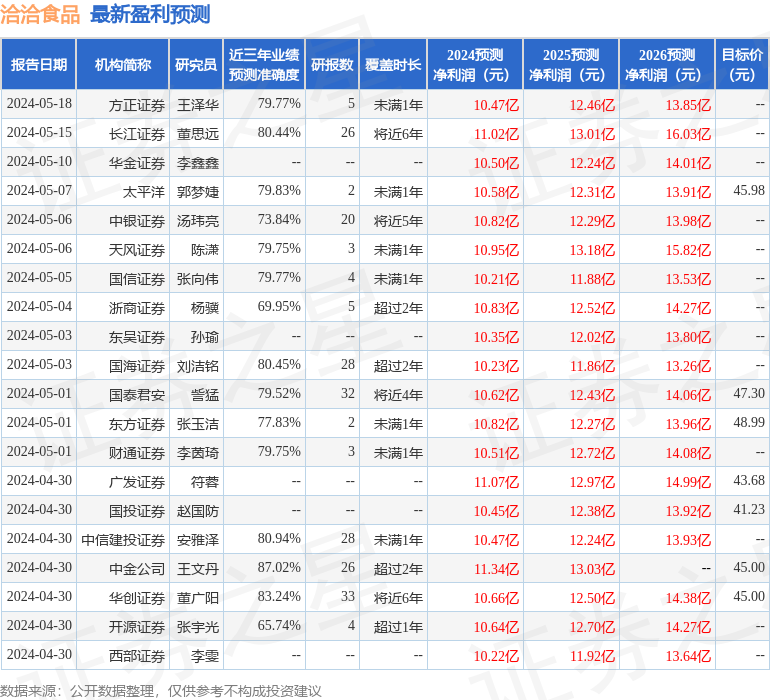Viewport: 770px width, 700px height.
Task: Click researcher name 汤玮亮
Action: [x=198, y=221]
